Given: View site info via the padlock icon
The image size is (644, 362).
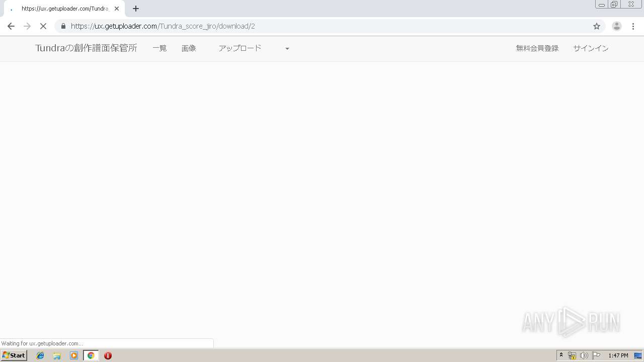Looking at the screenshot, I should 63,26.
